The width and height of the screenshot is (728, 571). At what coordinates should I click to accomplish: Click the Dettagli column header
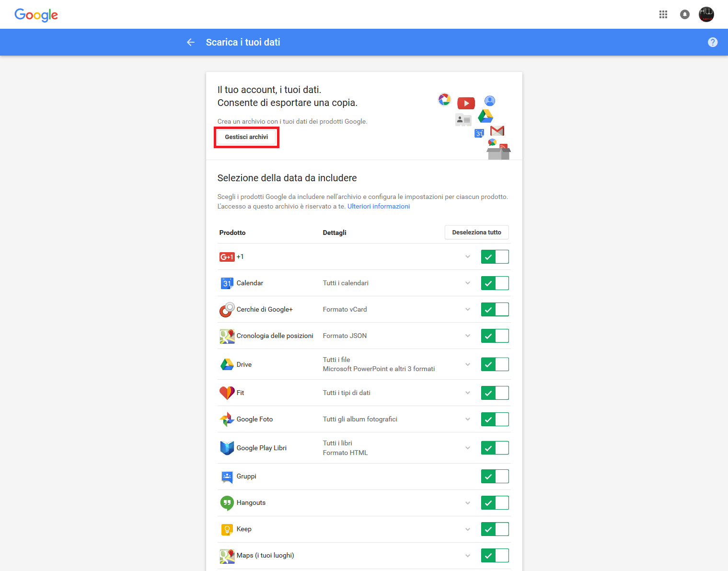tap(335, 233)
